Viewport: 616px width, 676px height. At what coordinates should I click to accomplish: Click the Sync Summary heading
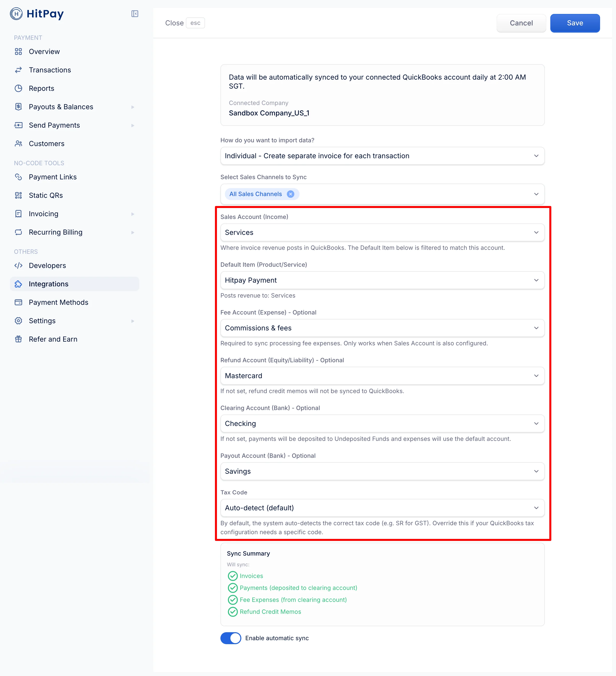[x=248, y=554]
